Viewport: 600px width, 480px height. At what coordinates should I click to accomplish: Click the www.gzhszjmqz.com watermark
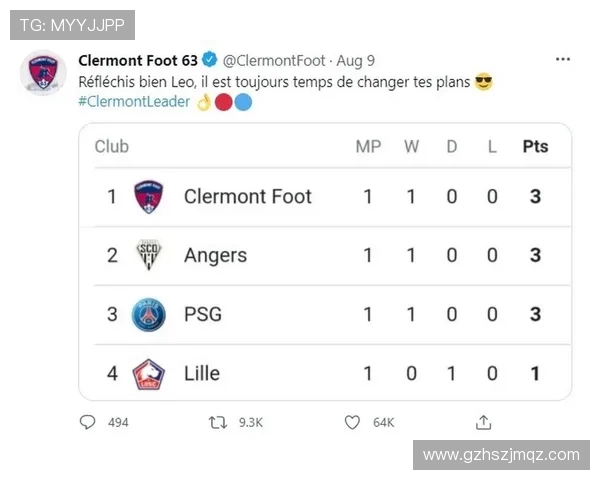tap(501, 455)
